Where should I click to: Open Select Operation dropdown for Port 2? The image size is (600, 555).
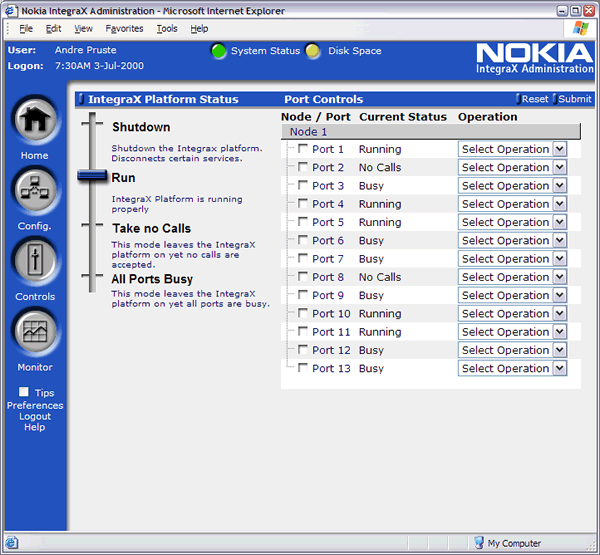point(512,167)
